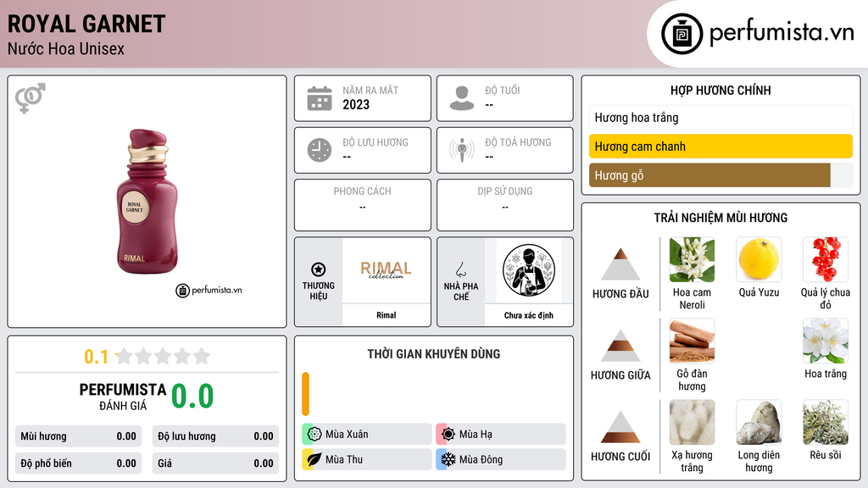
Task: Click the Giá score row
Action: tap(215, 463)
